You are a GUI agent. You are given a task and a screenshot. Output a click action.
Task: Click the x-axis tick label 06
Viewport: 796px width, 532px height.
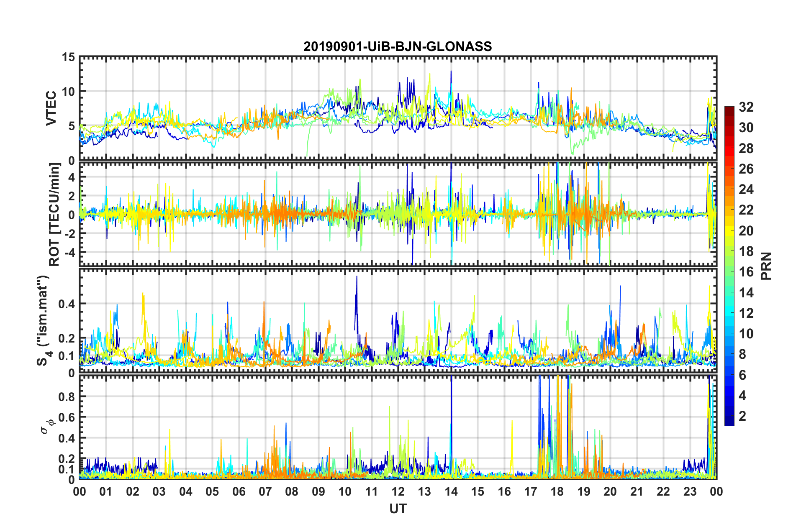pyautogui.click(x=239, y=491)
